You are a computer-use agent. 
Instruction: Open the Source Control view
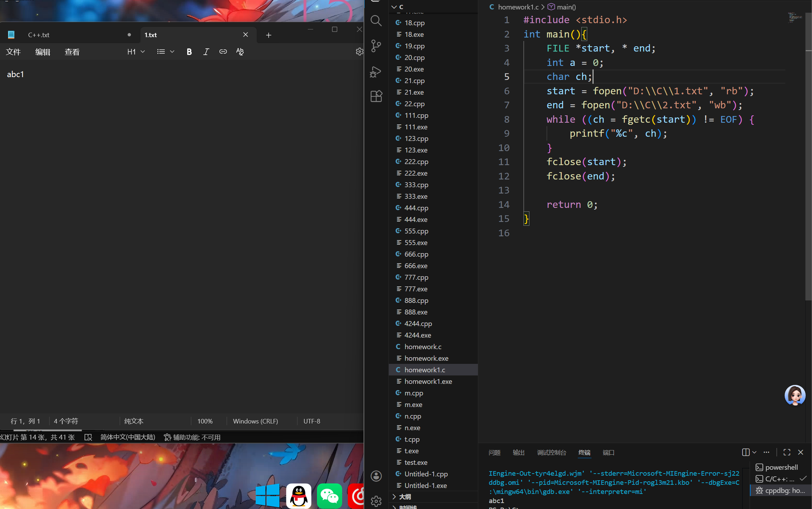pos(376,46)
